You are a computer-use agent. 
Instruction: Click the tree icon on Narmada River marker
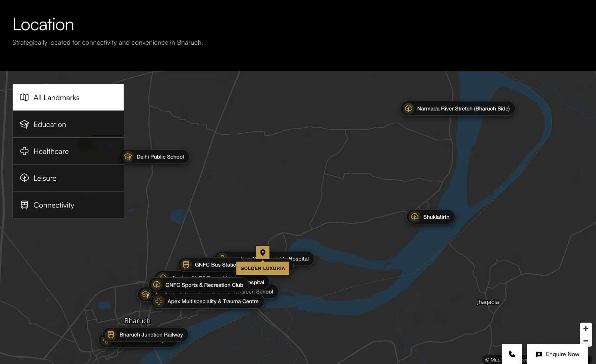tap(409, 109)
